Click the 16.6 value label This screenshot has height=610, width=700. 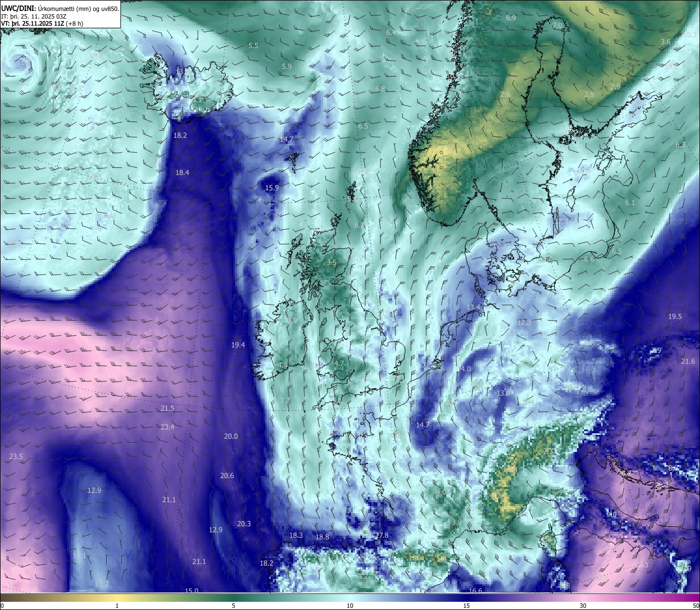click(x=476, y=590)
